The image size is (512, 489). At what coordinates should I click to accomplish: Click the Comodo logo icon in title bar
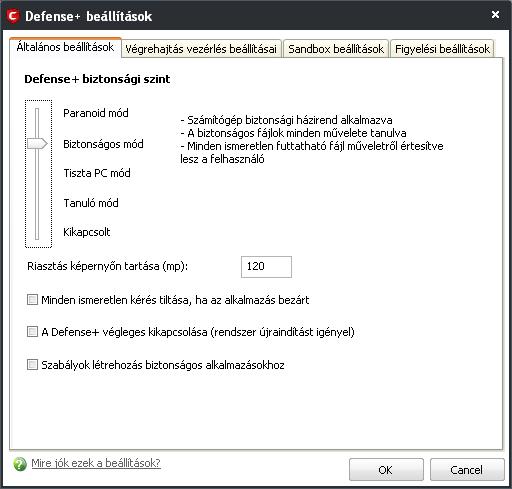click(13, 16)
